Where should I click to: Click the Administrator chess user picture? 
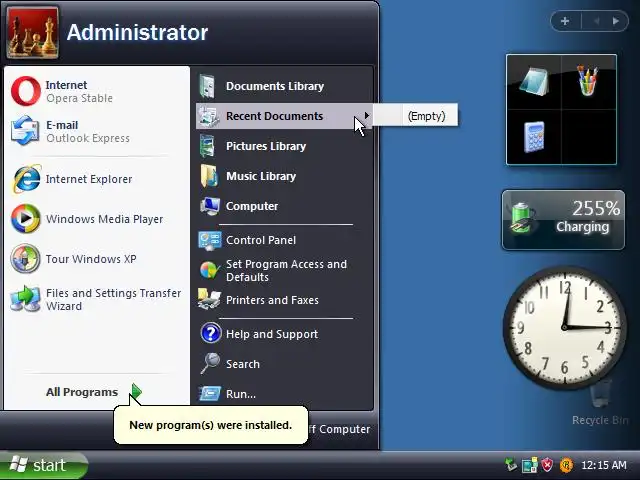click(x=32, y=33)
